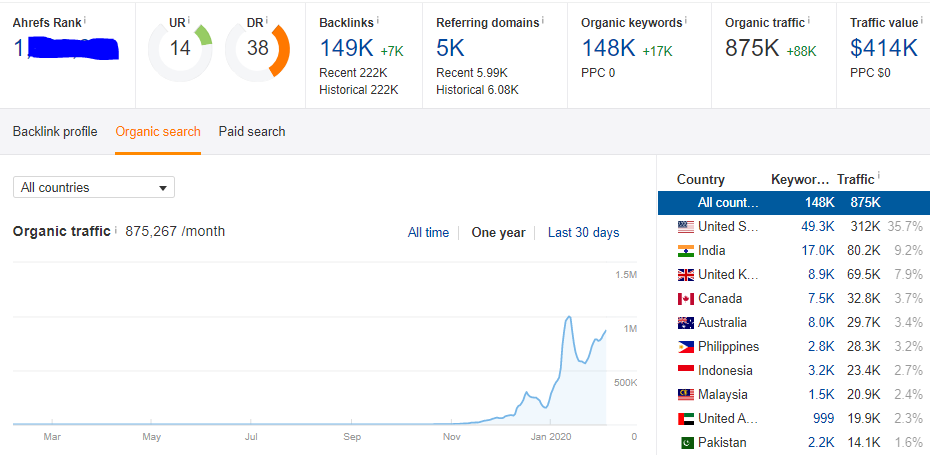Click the info icon next to DR
The width and height of the screenshot is (930, 455).
point(267,21)
